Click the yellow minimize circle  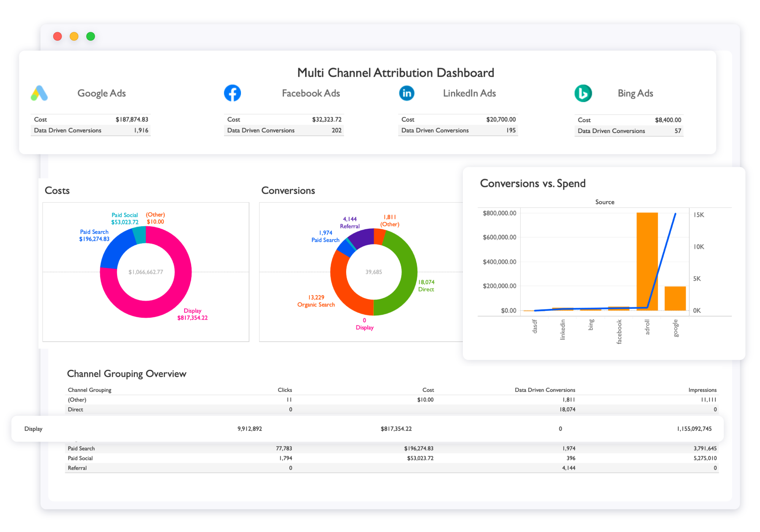click(74, 36)
